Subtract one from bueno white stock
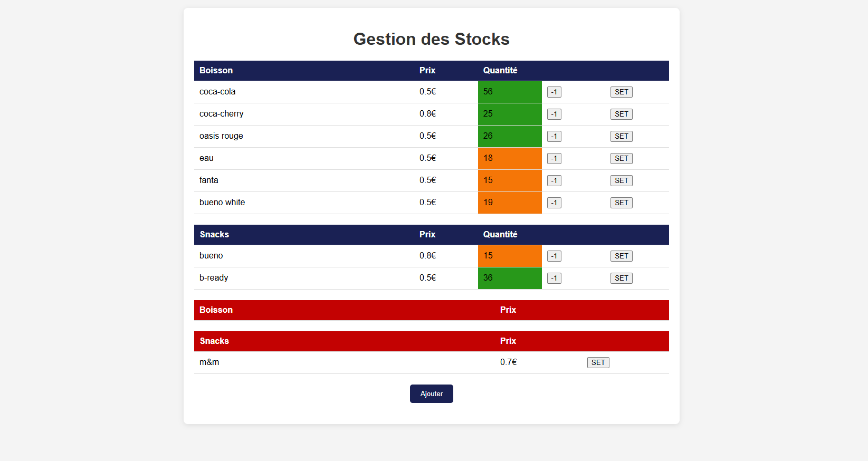Image resolution: width=868 pixels, height=461 pixels. (554, 203)
